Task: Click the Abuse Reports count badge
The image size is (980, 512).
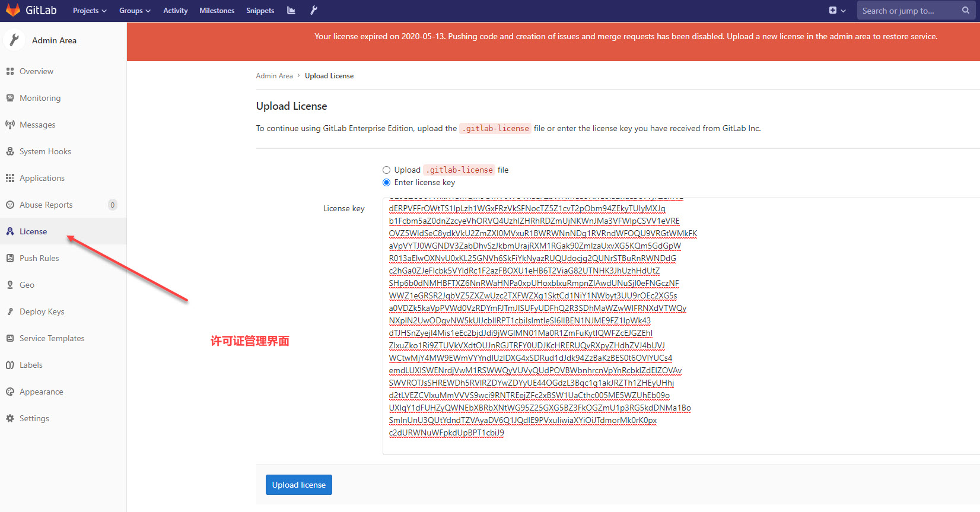Action: (x=113, y=205)
